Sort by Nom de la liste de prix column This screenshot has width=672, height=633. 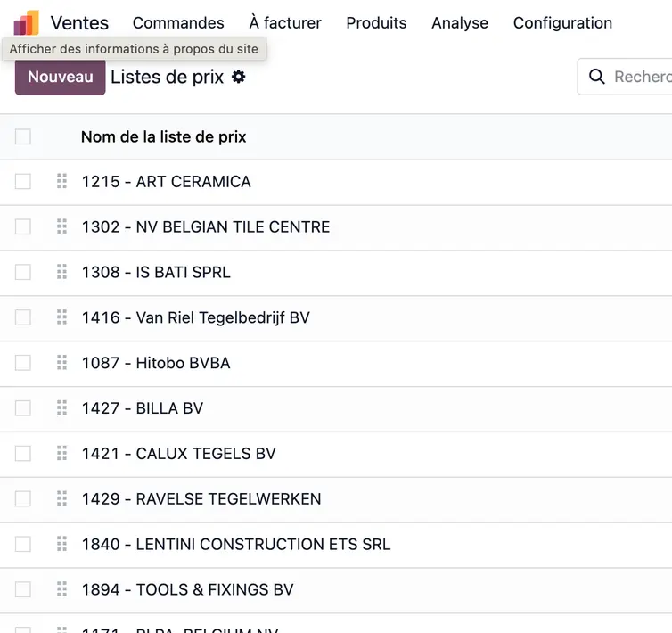(163, 136)
